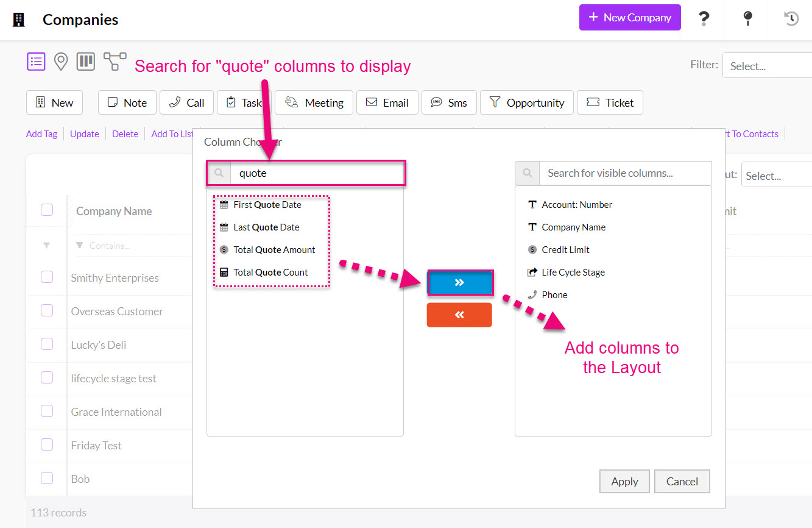Switch to list view icon
Viewport: 812px width, 528px height.
tap(36, 62)
